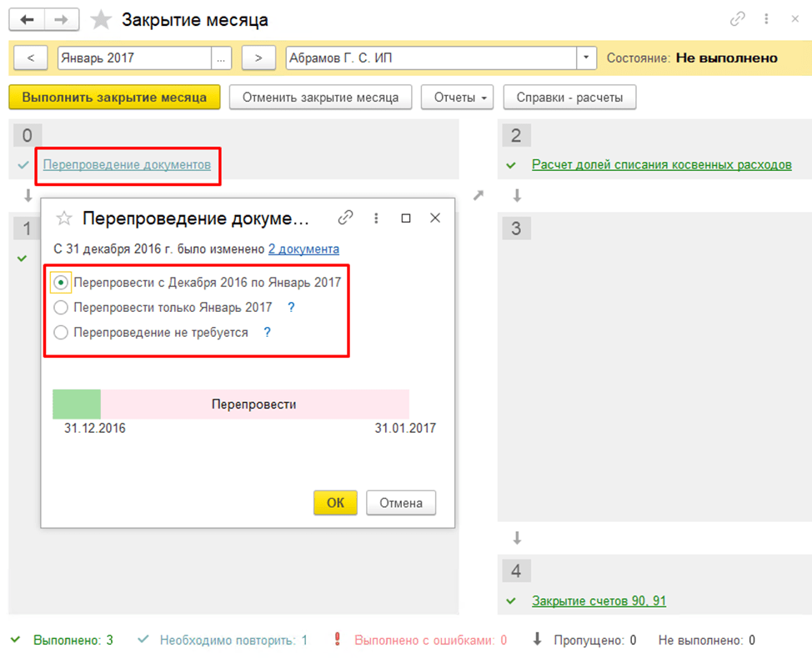Get a link to the Перепроведение dialog

[346, 218]
